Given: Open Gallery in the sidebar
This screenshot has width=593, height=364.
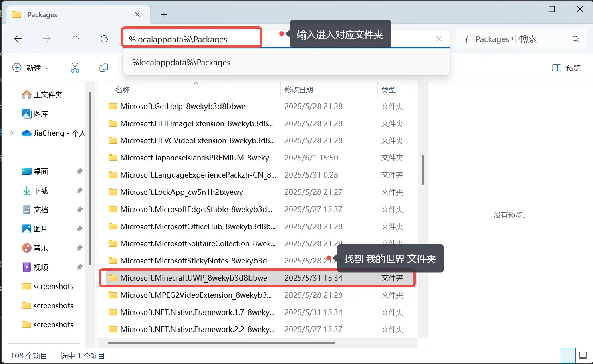Looking at the screenshot, I should tap(35, 114).
